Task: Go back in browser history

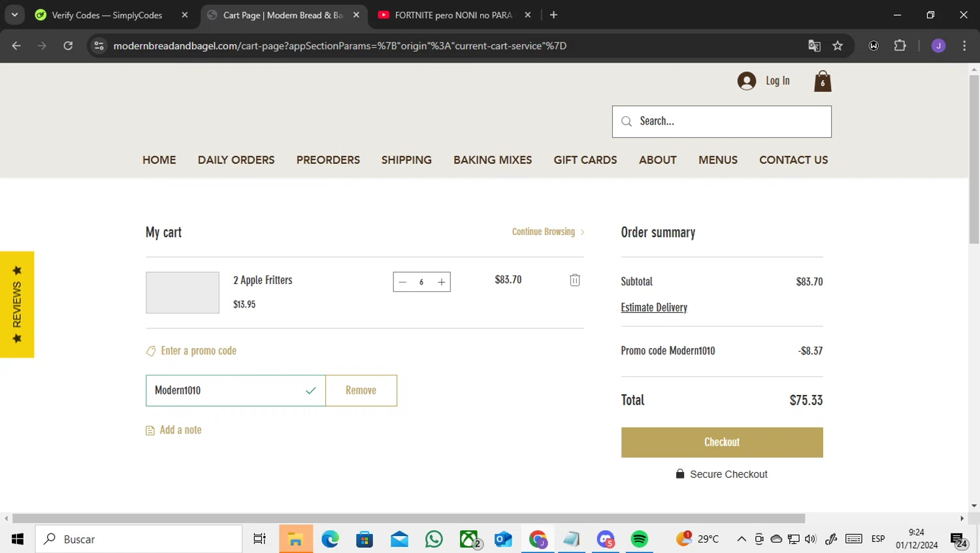Action: click(x=16, y=46)
